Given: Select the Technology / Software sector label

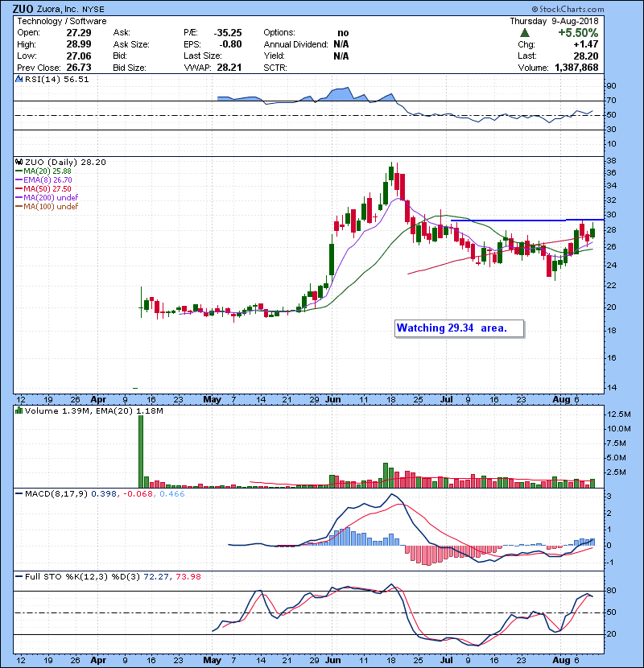Looking at the screenshot, I should 62,21.
